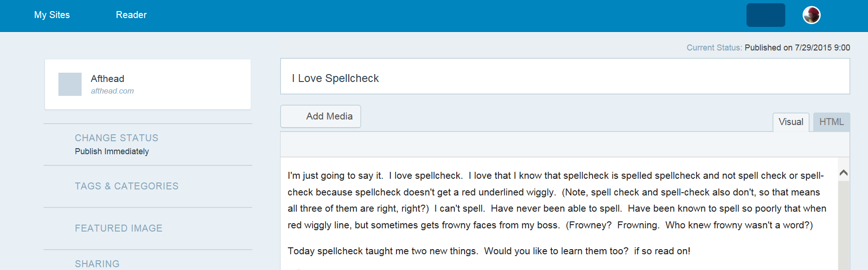Click the editor's vertical scrollbar track
This screenshot has width=868, height=270.
[x=843, y=222]
